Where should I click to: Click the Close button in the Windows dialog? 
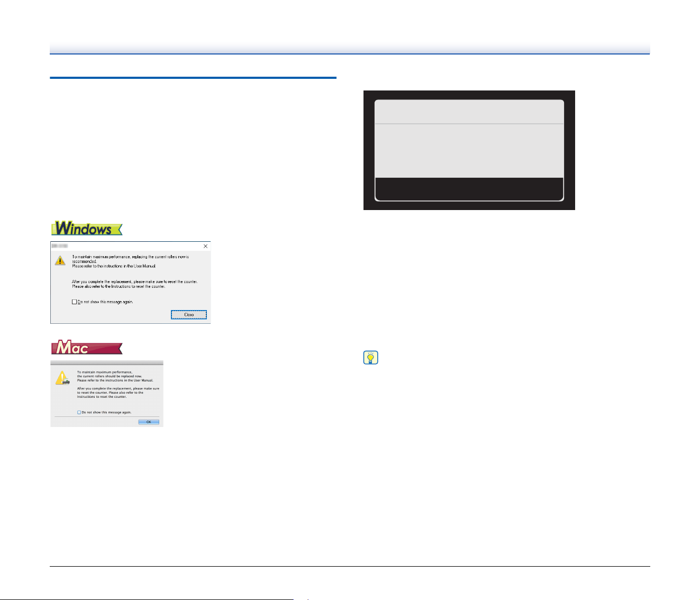[x=189, y=314]
